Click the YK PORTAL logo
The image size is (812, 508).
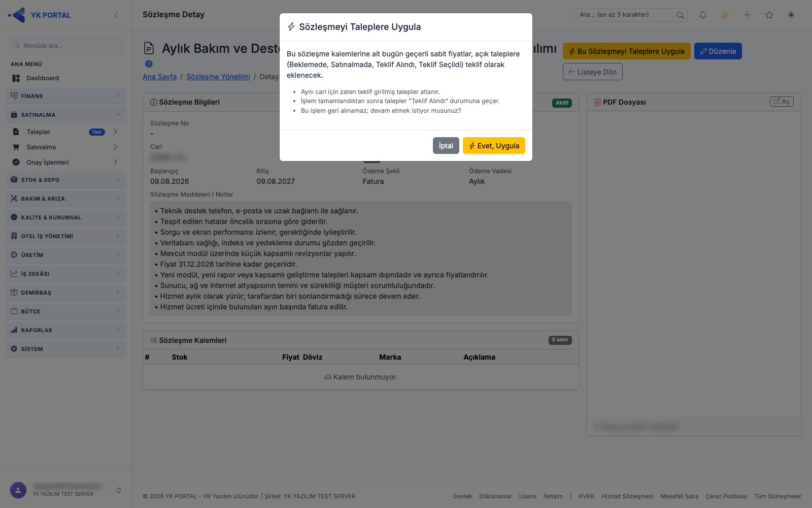tap(40, 15)
